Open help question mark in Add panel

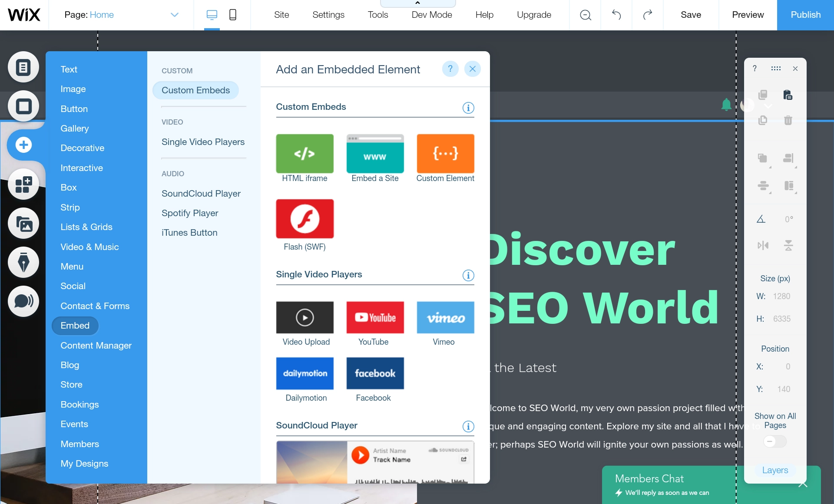[450, 69]
